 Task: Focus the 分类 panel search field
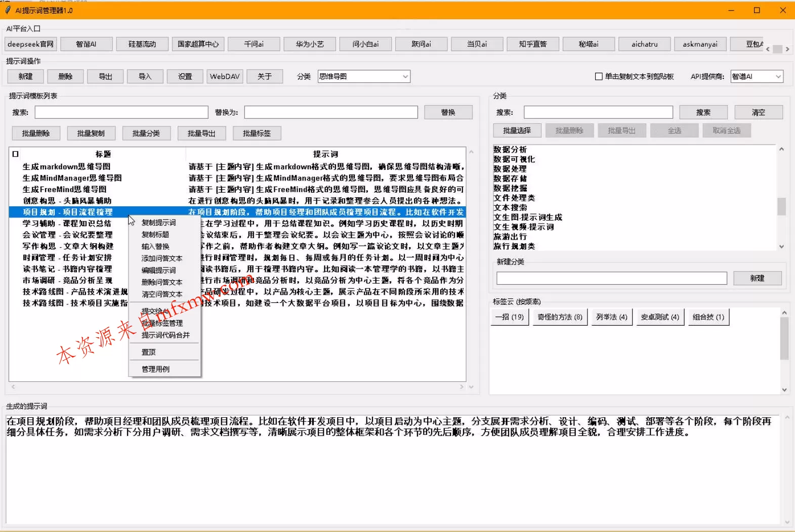598,112
